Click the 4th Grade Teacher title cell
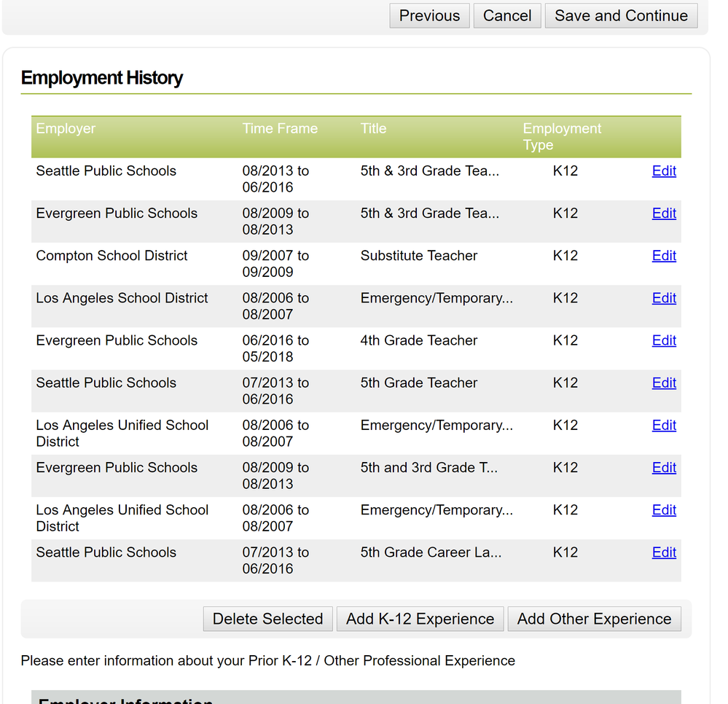The image size is (728, 704). tap(419, 340)
